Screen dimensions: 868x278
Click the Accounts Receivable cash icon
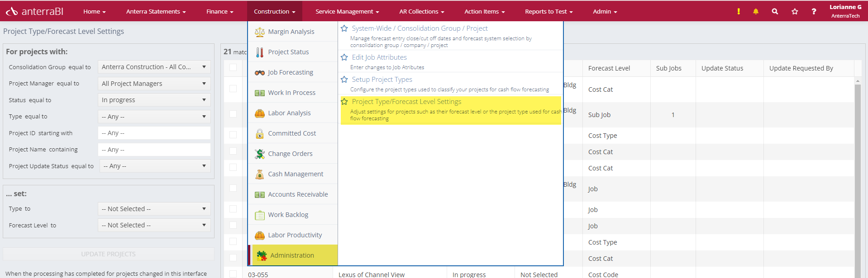(260, 194)
